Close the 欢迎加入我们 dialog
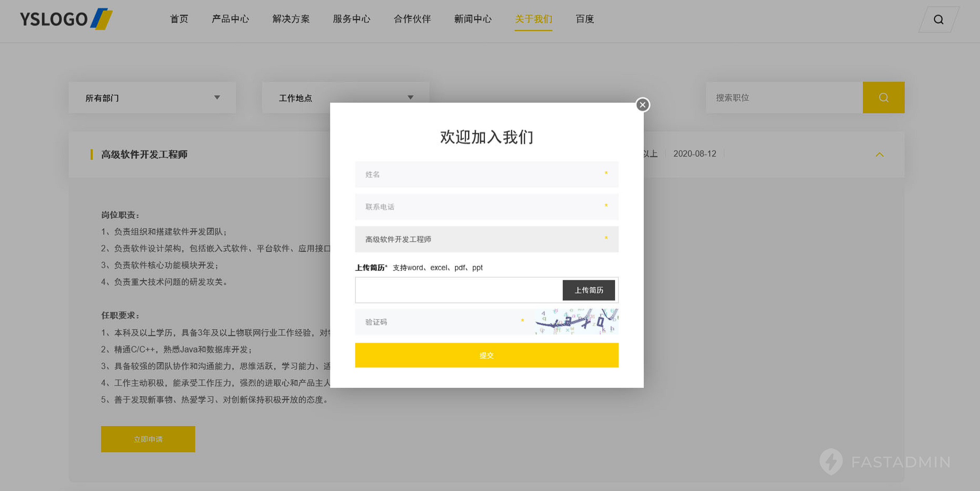 pos(642,105)
